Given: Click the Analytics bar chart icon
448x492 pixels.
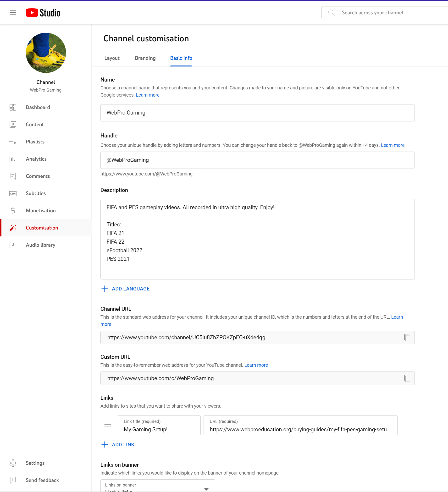Looking at the screenshot, I should [x=13, y=159].
